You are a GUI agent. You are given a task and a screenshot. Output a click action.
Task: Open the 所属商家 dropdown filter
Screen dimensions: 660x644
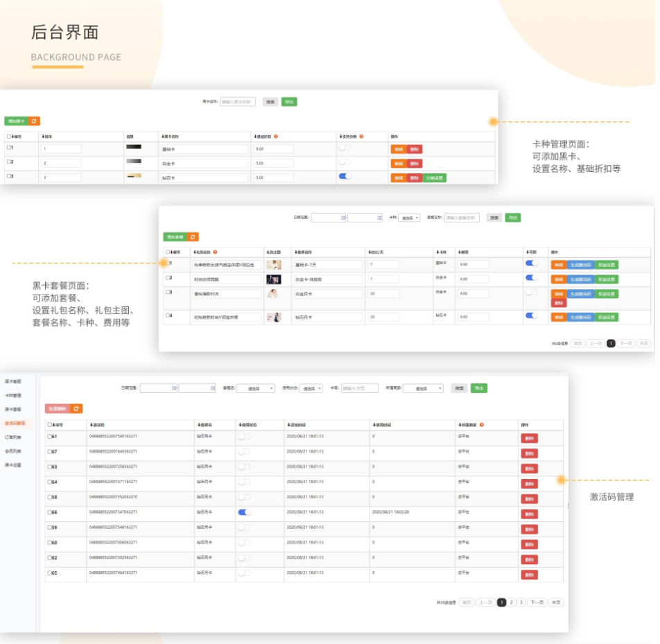[423, 389]
